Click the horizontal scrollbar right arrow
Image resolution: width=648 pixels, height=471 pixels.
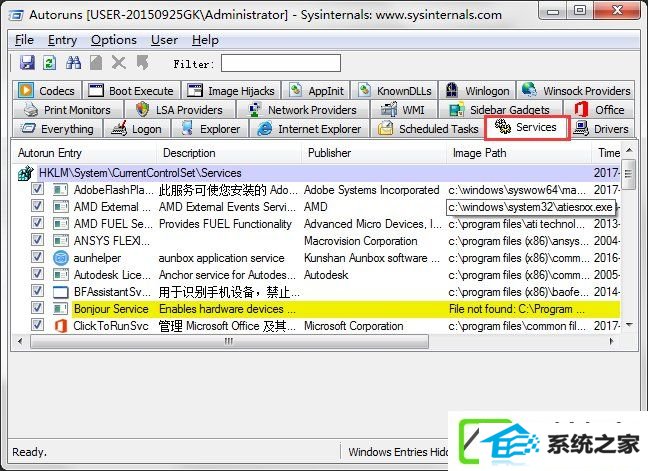pyautogui.click(x=612, y=341)
